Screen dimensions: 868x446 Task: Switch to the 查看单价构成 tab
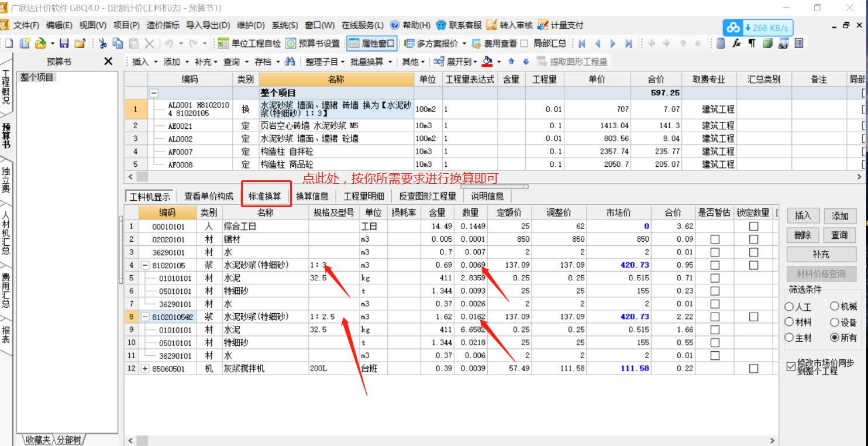(x=209, y=196)
